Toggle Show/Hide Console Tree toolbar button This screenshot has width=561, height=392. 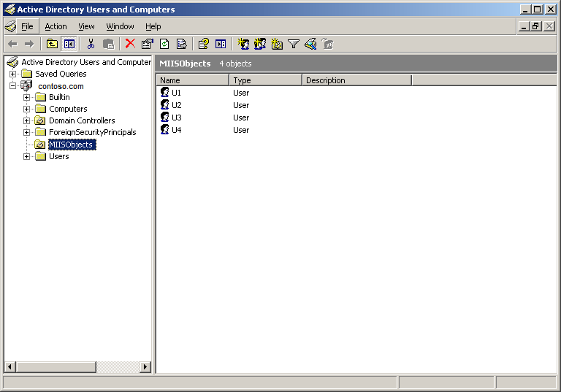(69, 44)
